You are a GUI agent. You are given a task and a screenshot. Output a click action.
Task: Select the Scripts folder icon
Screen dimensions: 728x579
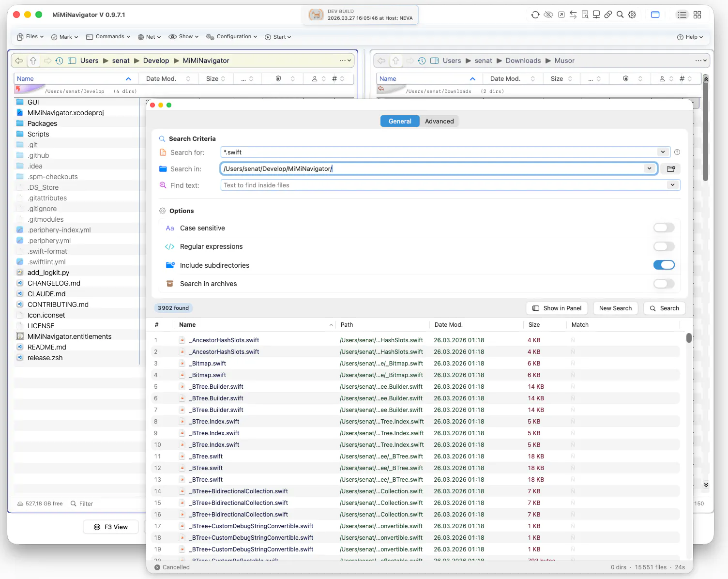(20, 134)
